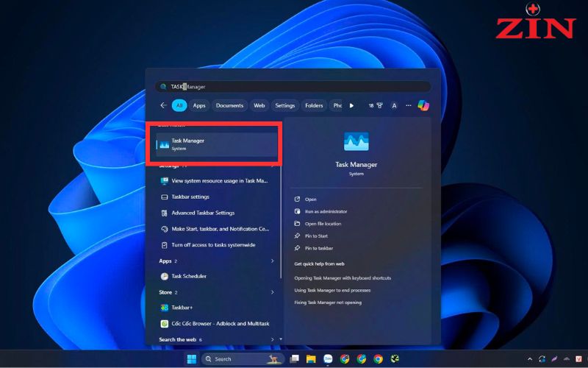588x368 pixels.
Task: Click the account letter A icon
Action: (394, 106)
